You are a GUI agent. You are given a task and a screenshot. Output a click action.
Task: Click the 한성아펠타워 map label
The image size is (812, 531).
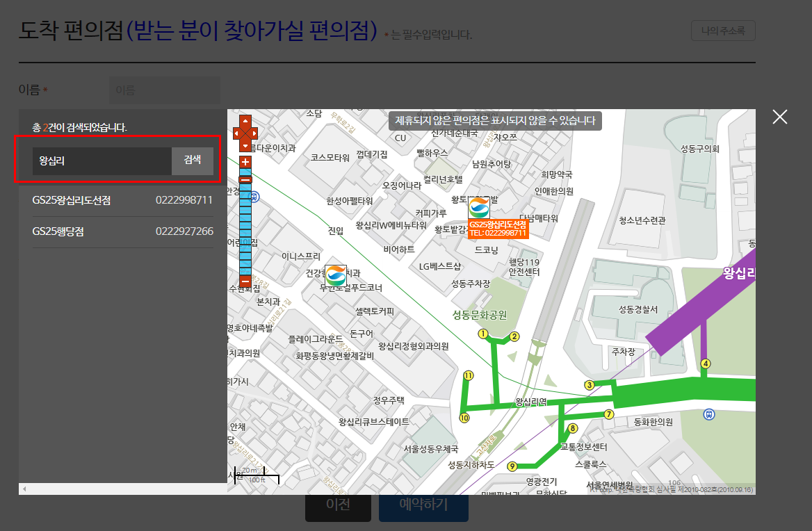(x=350, y=201)
